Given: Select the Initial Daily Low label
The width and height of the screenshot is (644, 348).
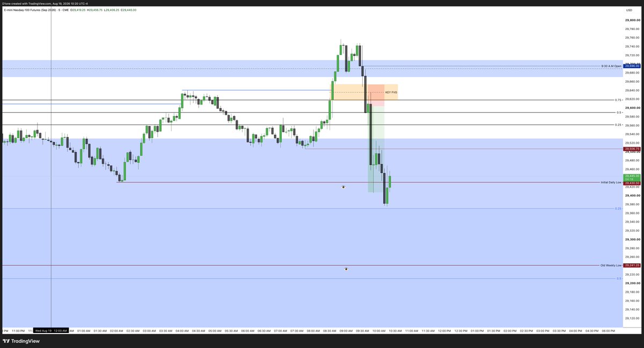Looking at the screenshot, I should coord(611,182).
